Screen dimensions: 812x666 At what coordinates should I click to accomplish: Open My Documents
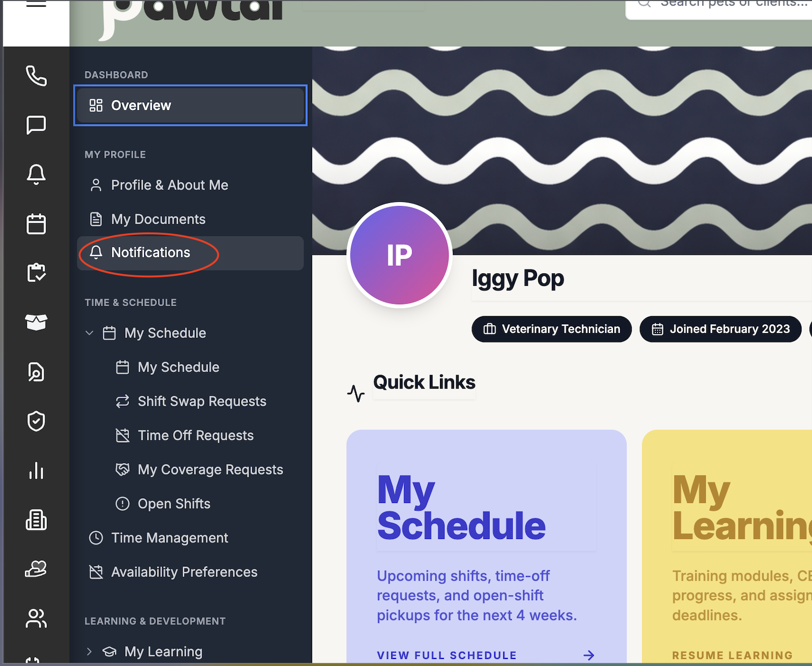190,219
